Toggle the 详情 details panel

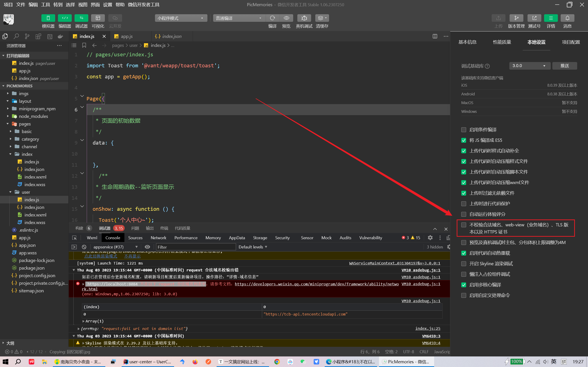[x=551, y=18]
